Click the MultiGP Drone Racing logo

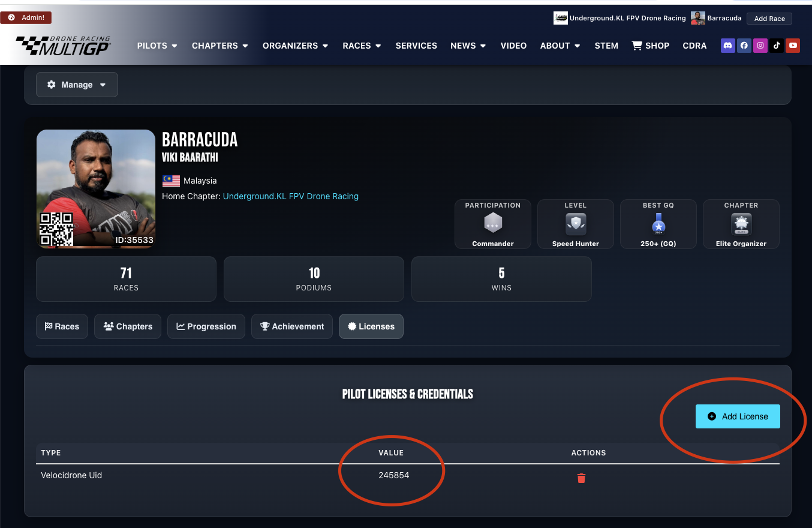(x=63, y=46)
